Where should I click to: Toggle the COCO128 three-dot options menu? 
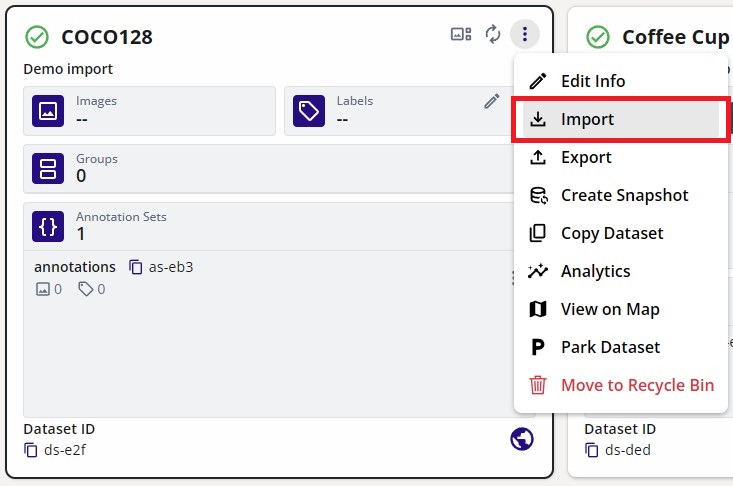525,34
